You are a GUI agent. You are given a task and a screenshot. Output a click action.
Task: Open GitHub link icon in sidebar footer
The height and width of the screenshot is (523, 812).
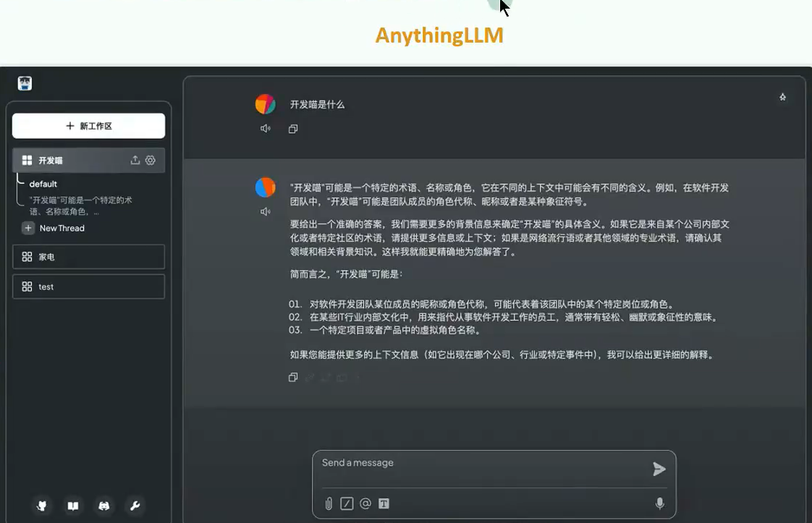click(42, 506)
